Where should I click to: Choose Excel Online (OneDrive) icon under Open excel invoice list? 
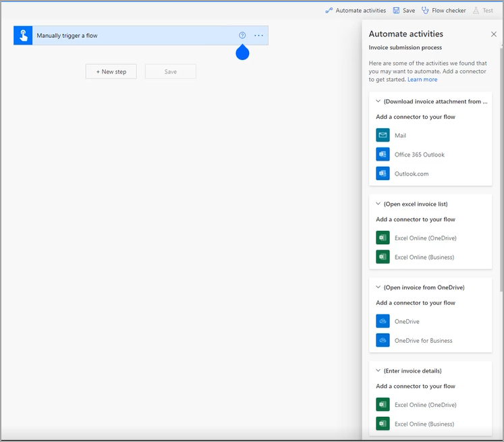point(383,238)
